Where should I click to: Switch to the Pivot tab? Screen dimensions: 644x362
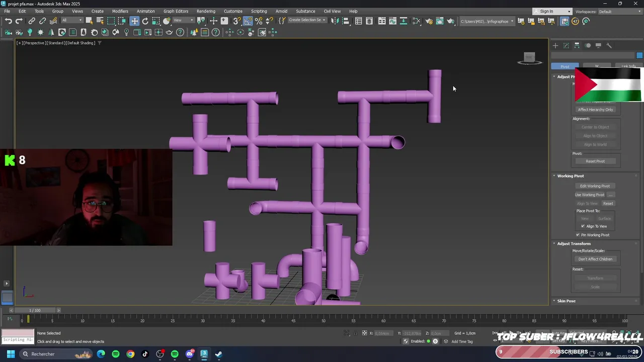(x=565, y=66)
